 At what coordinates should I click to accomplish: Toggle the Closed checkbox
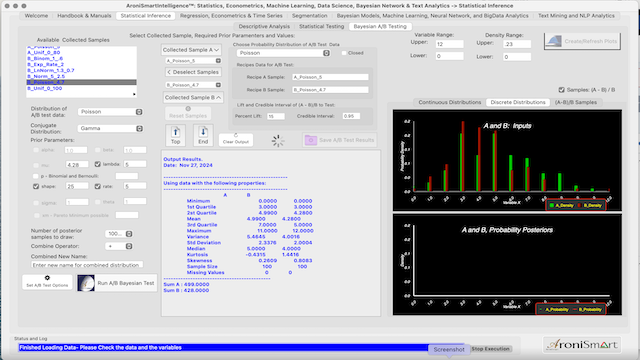point(344,53)
